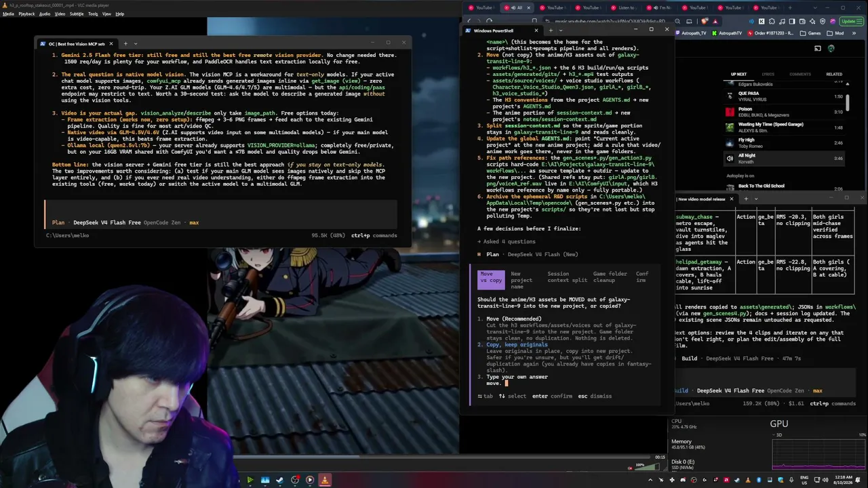
Task: Choose option 'Copy, keep originals'
Action: (x=517, y=344)
